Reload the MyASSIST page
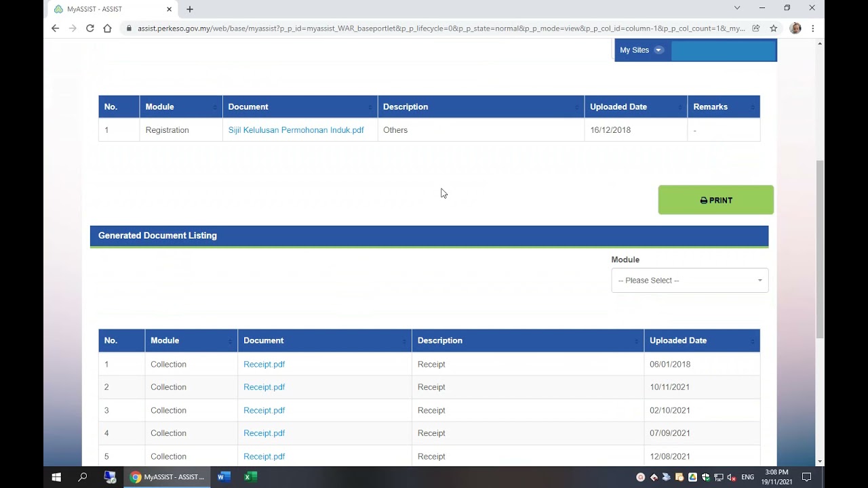The image size is (868, 488). pos(90,28)
